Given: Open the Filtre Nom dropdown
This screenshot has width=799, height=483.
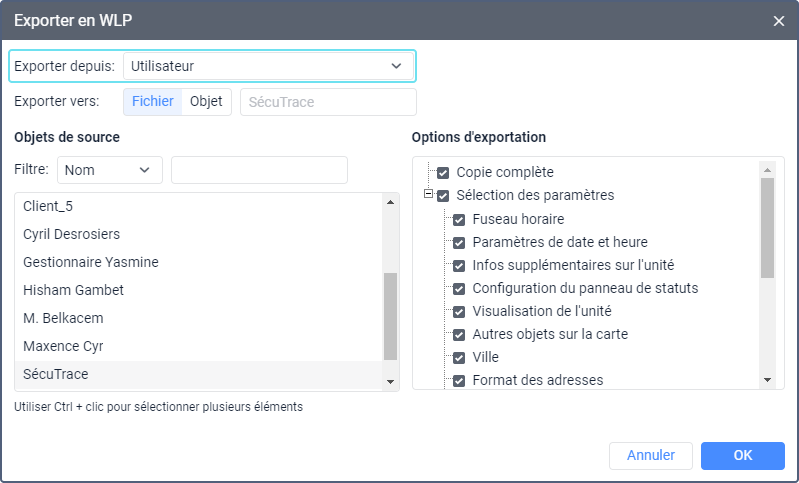Looking at the screenshot, I should (110, 170).
